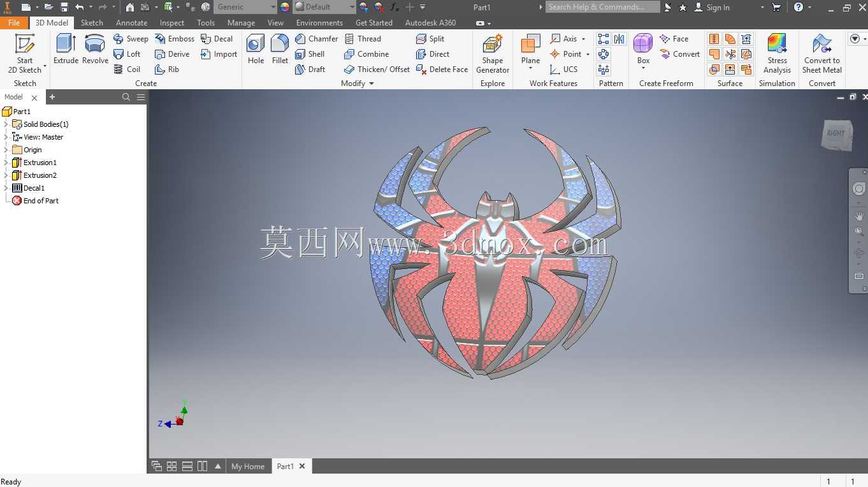Use the Delete Face tool
This screenshot has width=868, height=487.
click(x=442, y=69)
